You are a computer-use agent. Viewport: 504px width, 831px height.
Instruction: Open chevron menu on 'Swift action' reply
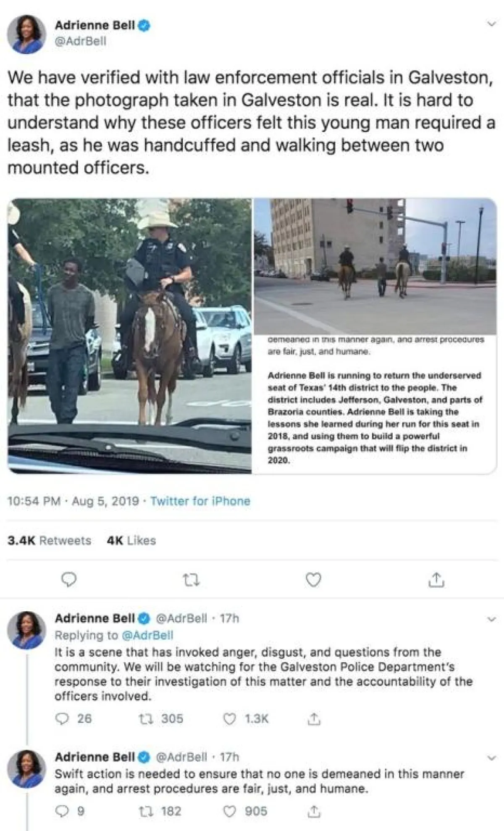click(x=492, y=758)
